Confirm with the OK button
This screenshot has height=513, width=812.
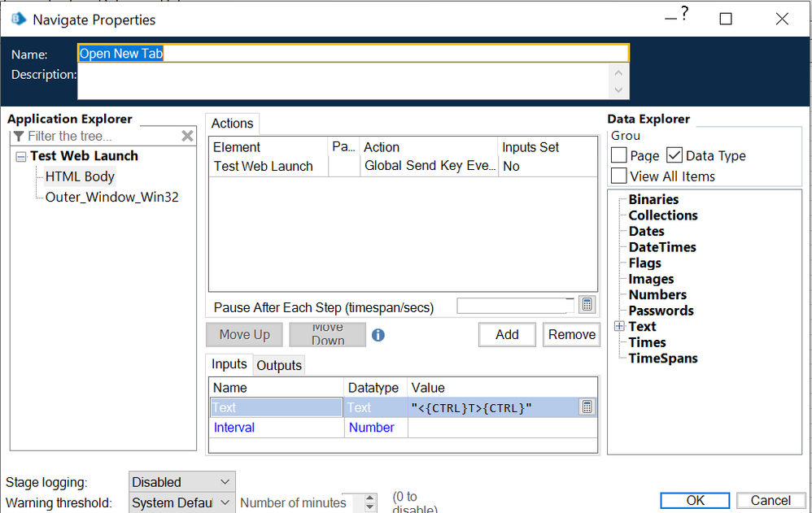[x=695, y=501]
